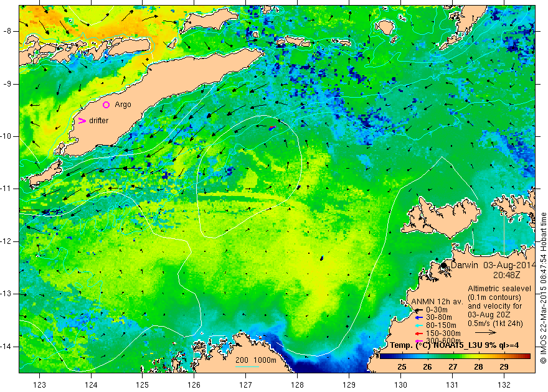The height and width of the screenshot is (392, 548).
Task: Click the (0.1m contours) text
Action: [494, 297]
